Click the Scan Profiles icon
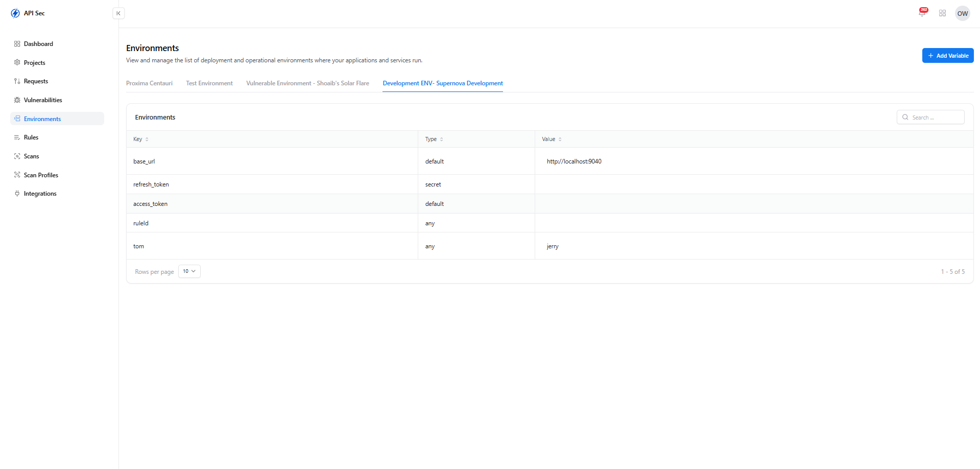This screenshot has height=469, width=980. 17,175
